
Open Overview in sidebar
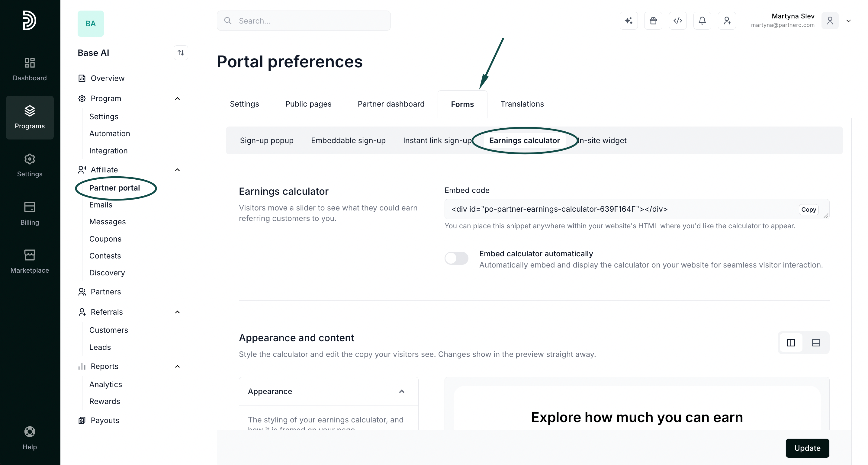coord(108,78)
